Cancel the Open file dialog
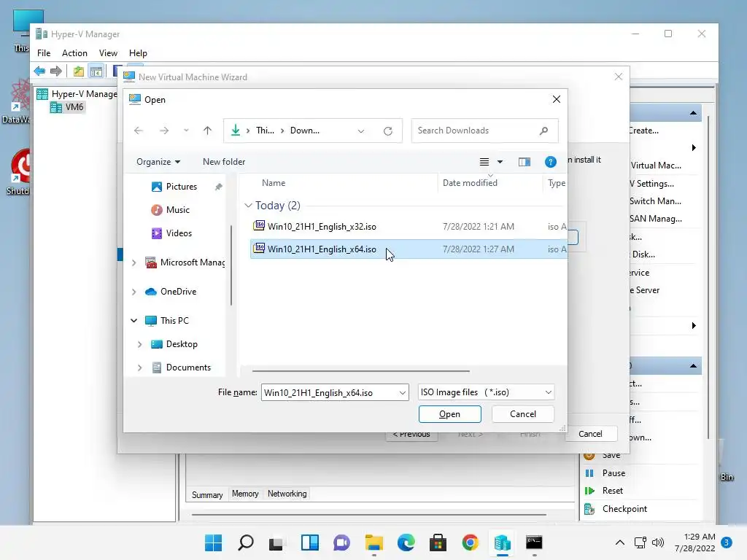This screenshot has height=560, width=747. [x=522, y=414]
